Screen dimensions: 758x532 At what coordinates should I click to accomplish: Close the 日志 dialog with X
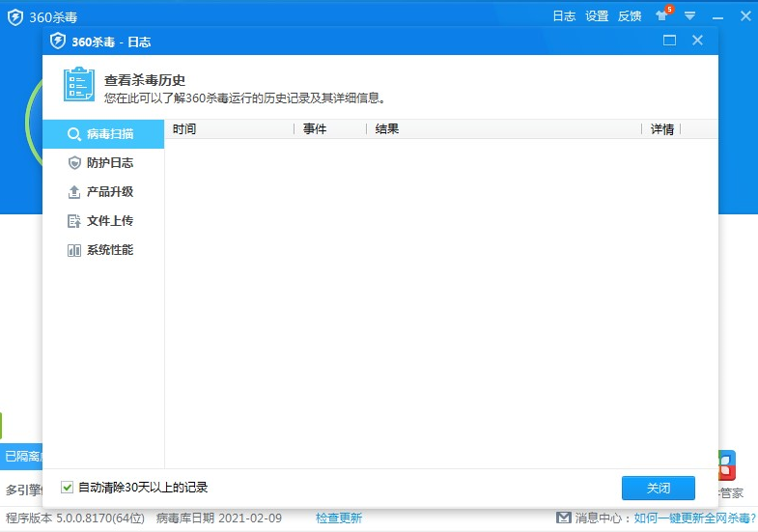tap(697, 41)
